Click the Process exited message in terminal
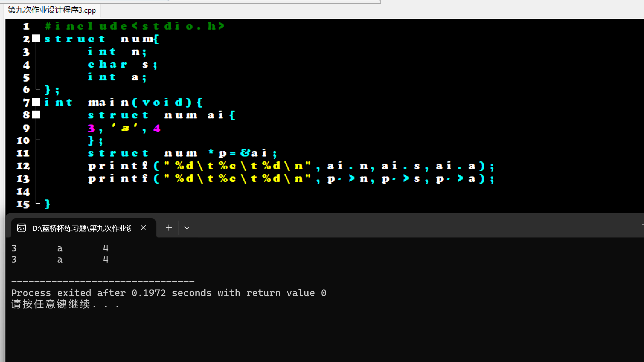Screen dimensions: 644x362 pos(168,293)
